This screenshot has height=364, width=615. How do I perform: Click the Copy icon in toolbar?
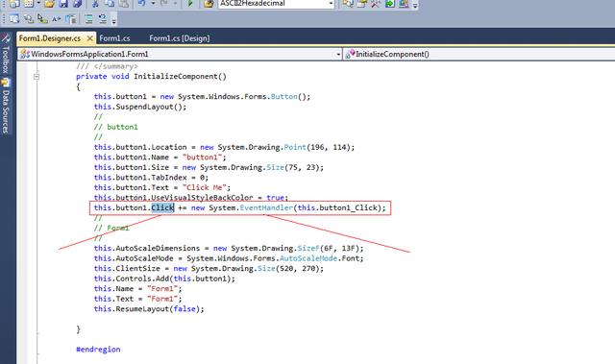pos(110,4)
